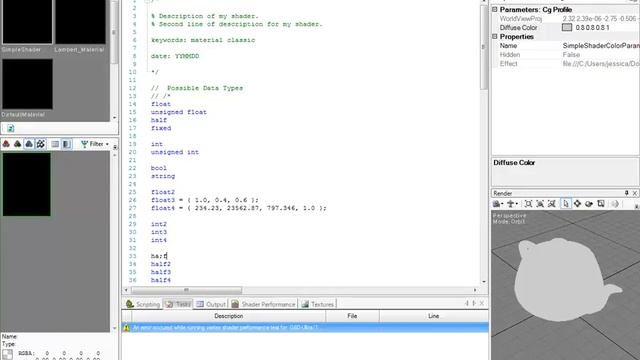Collapse the Parameters: Cg Profile section
This screenshot has width=640, height=360.
point(494,9)
